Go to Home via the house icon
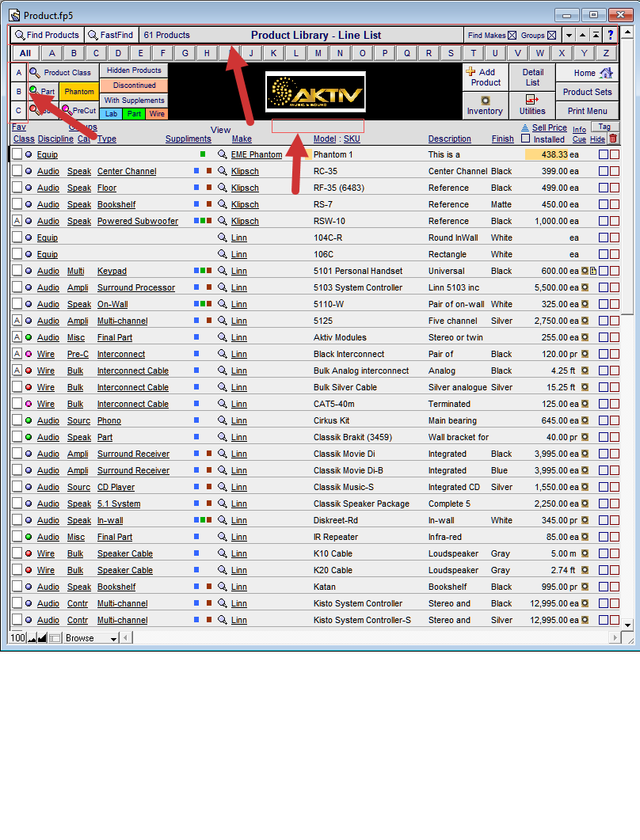 [606, 72]
